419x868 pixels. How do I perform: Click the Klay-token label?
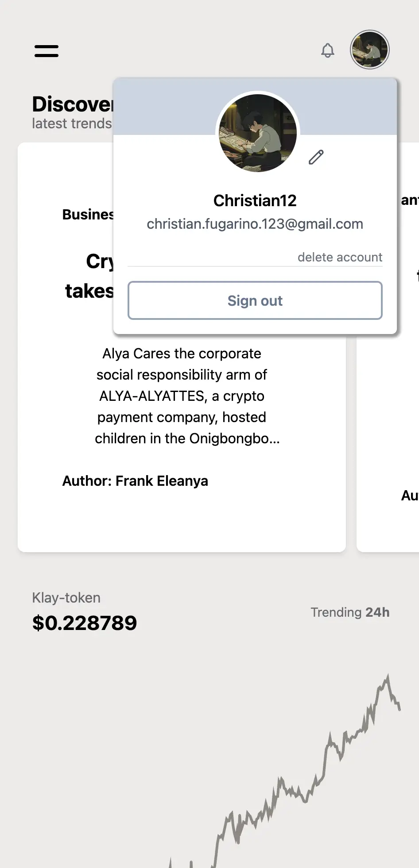pos(66,598)
